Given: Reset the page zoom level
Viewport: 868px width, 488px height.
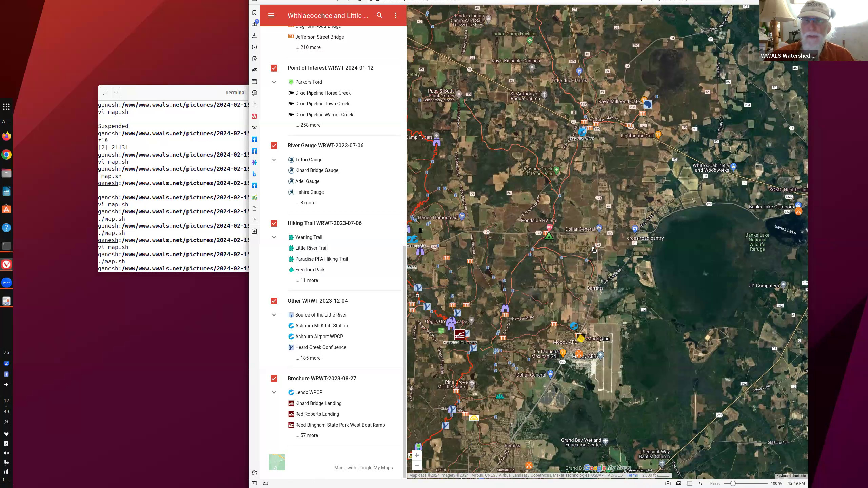Looking at the screenshot, I should click(x=715, y=483).
